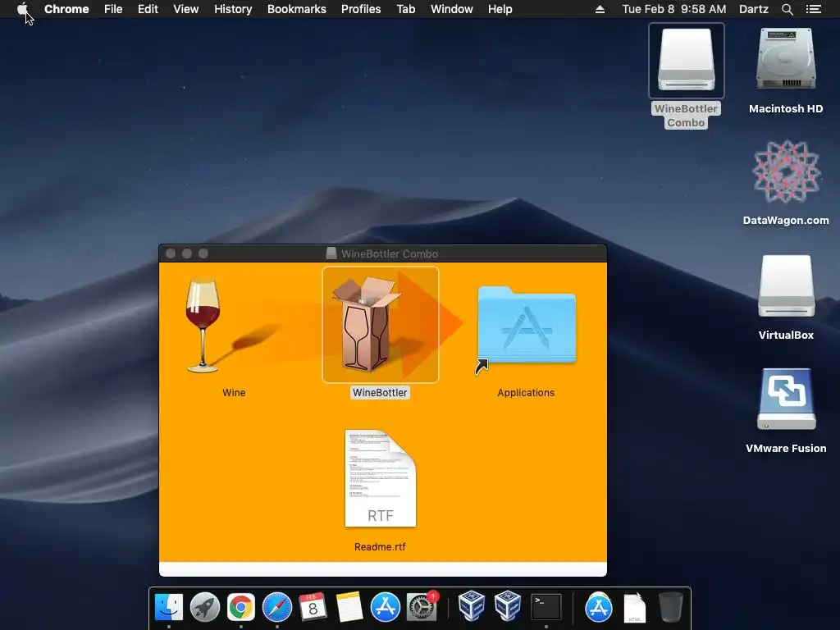Click the Applications folder shortcut
The height and width of the screenshot is (630, 840).
tap(526, 326)
